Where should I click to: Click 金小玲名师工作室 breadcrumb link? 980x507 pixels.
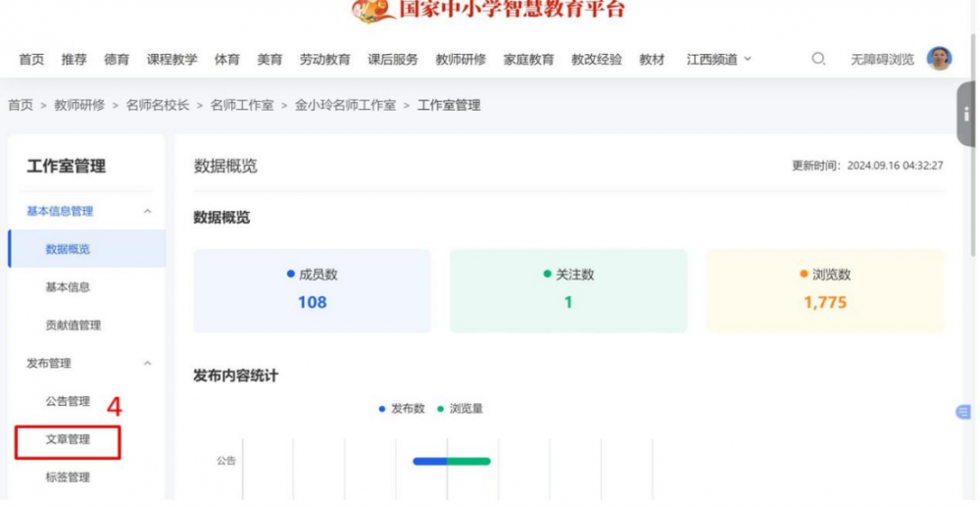346,105
